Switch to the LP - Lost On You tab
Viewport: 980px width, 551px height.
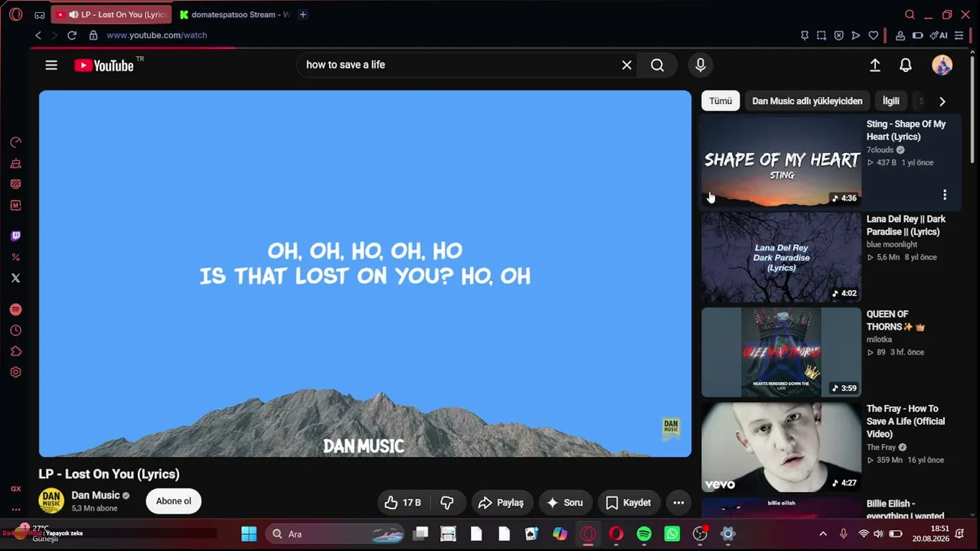pos(112,15)
